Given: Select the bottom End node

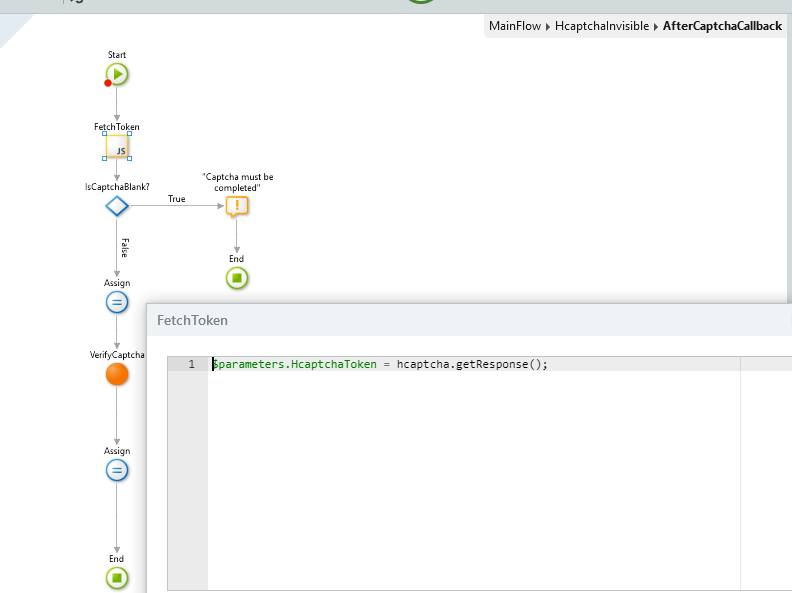Looking at the screenshot, I should pos(117,577).
